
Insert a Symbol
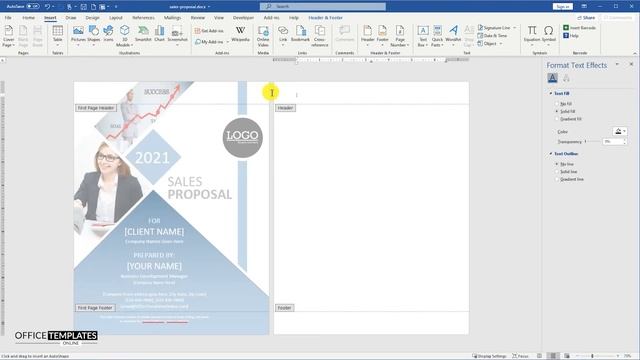pyautogui.click(x=549, y=35)
